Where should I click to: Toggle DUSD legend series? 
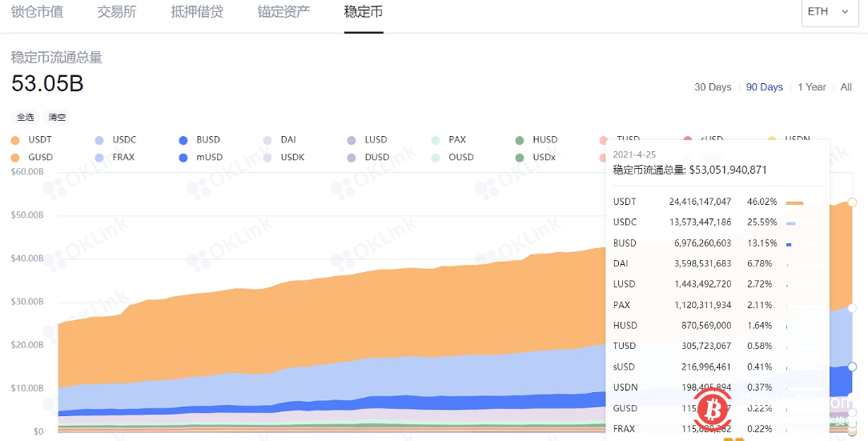368,157
